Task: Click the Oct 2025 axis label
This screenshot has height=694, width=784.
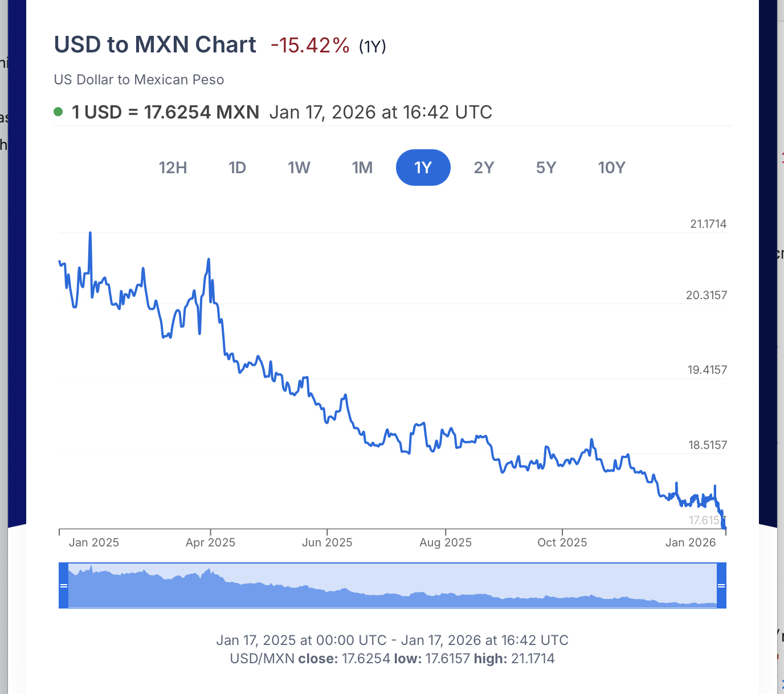Action: [562, 542]
